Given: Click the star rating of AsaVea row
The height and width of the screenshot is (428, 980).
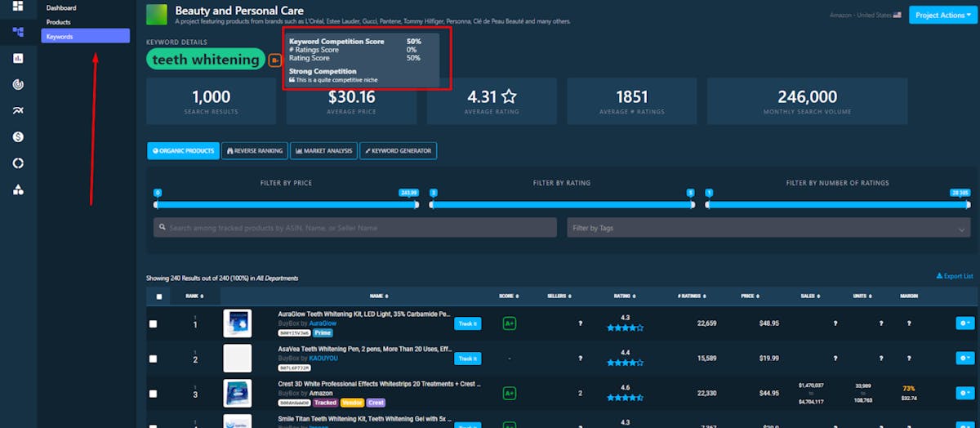Looking at the screenshot, I should (625, 363).
